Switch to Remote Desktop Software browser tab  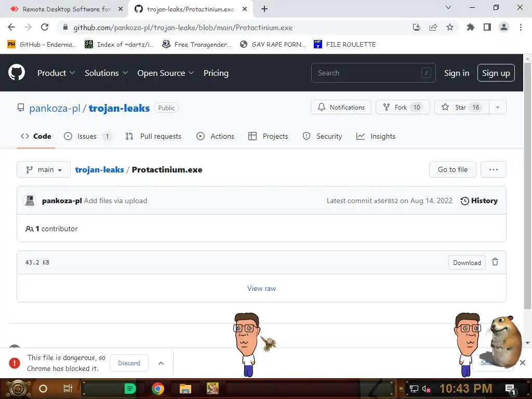point(64,9)
